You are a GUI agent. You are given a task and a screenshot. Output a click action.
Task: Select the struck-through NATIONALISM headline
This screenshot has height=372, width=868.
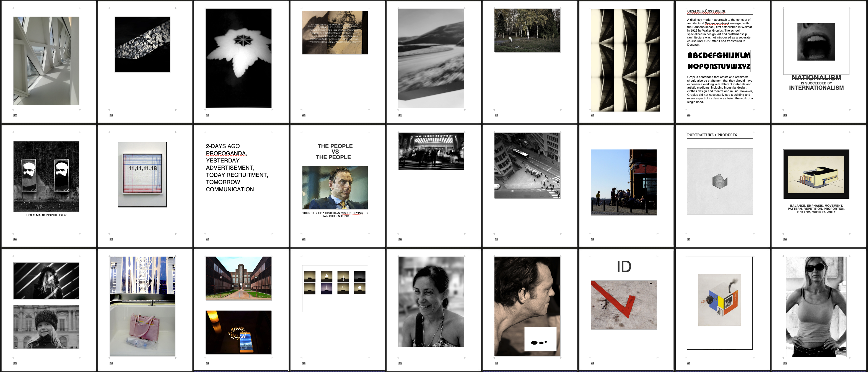tap(816, 78)
